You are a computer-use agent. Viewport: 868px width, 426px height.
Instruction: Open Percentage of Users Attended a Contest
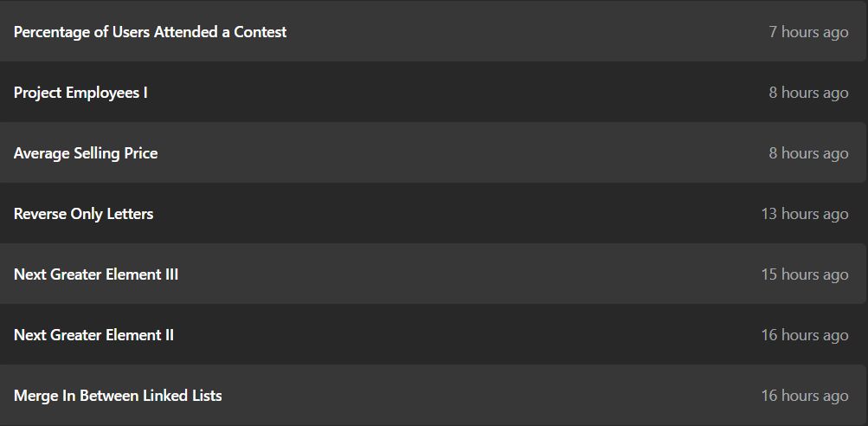(150, 31)
